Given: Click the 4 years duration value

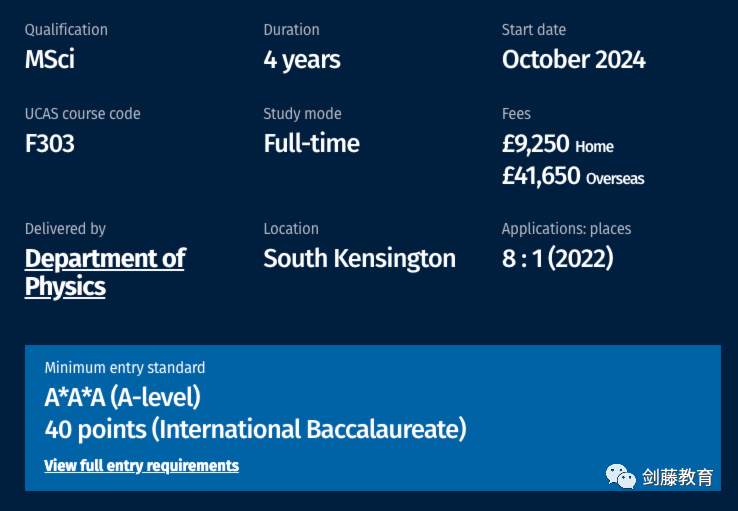Looking at the screenshot, I should pyautogui.click(x=301, y=59).
